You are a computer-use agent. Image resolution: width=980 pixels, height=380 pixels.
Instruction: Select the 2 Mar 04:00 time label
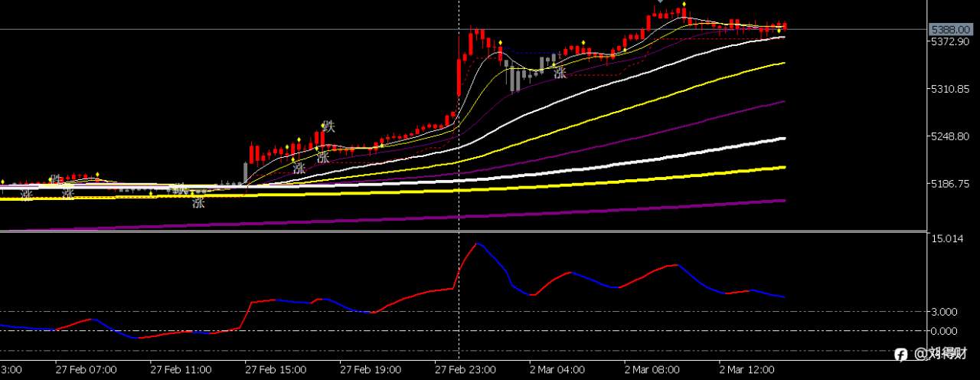(557, 369)
